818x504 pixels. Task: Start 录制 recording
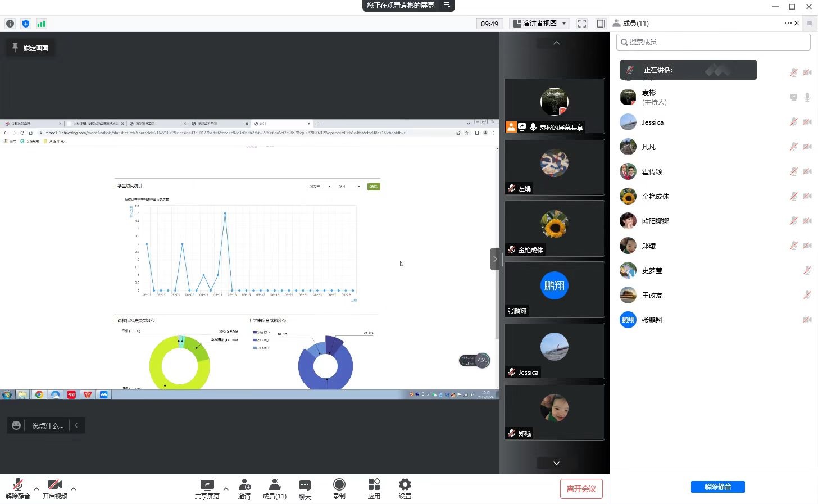(339, 488)
